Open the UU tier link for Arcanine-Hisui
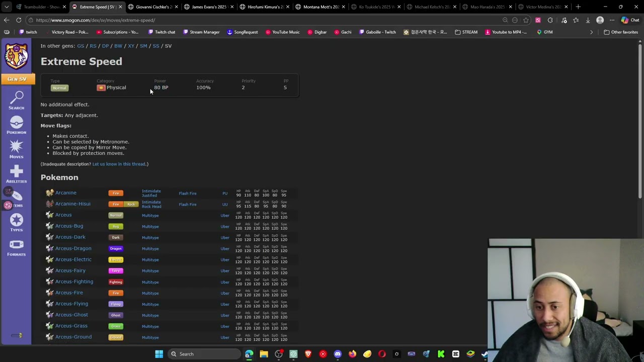 [225, 205]
